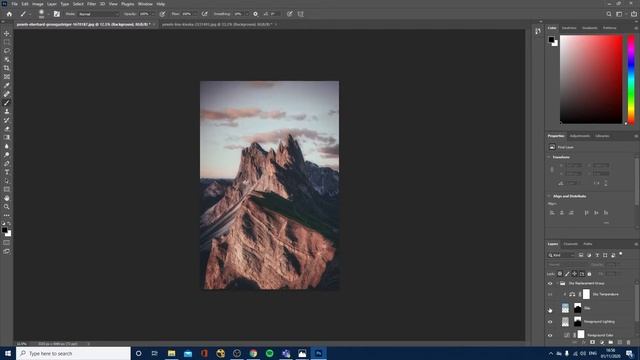640x360 pixels.
Task: Delete layer trash icon
Action: click(629, 342)
